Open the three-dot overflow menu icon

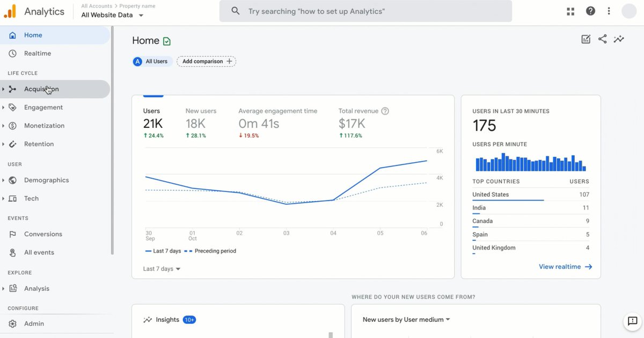(609, 11)
